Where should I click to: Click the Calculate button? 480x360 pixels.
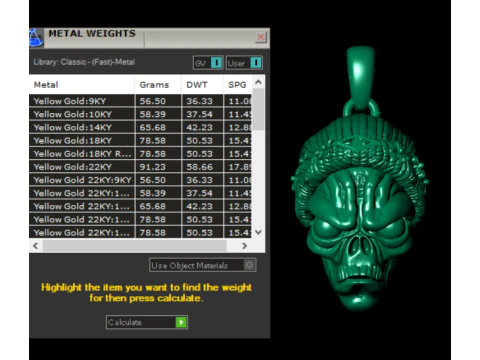pos(147,322)
